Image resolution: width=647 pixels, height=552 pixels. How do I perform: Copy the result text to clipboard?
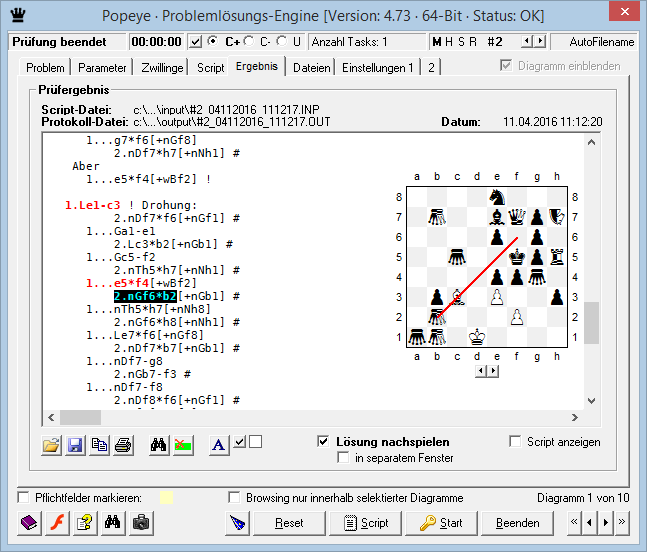coord(99,445)
